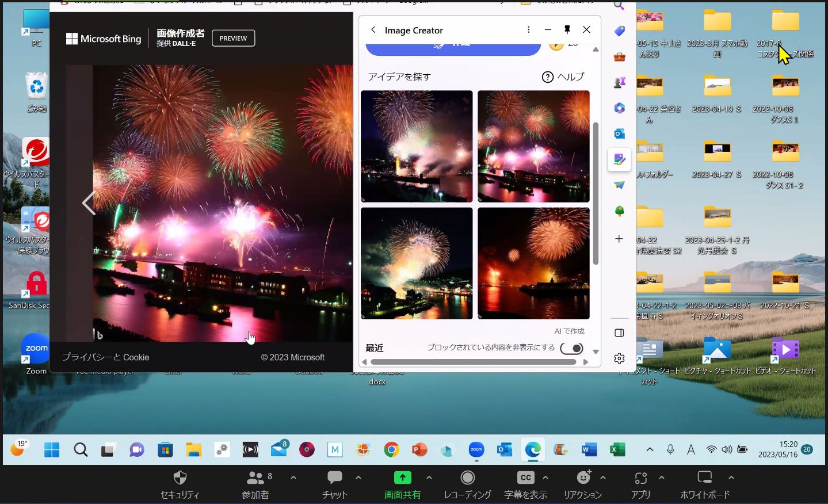This screenshot has height=504, width=828.
Task: Open the Outlook icon in Edge sidebar
Action: [x=619, y=133]
